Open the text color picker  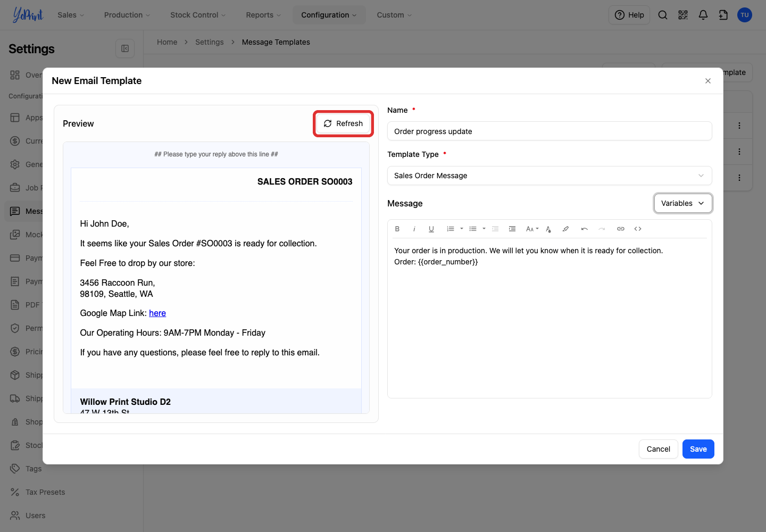coord(548,229)
